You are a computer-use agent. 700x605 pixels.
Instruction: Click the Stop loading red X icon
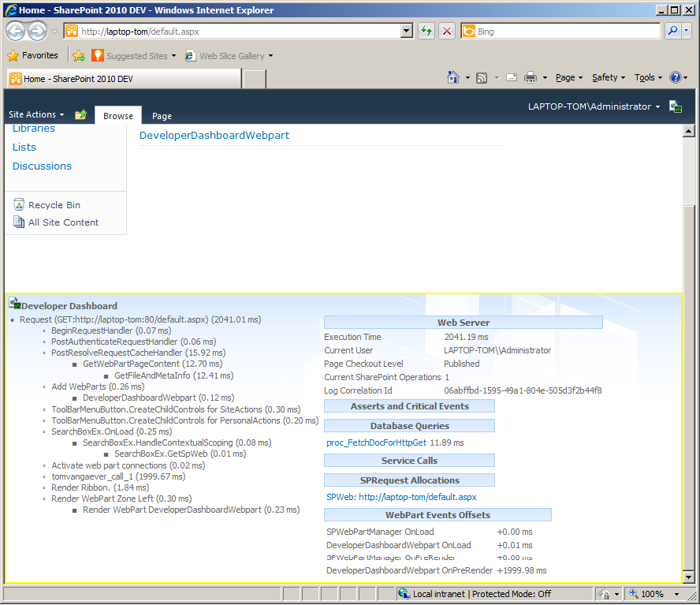tap(446, 31)
